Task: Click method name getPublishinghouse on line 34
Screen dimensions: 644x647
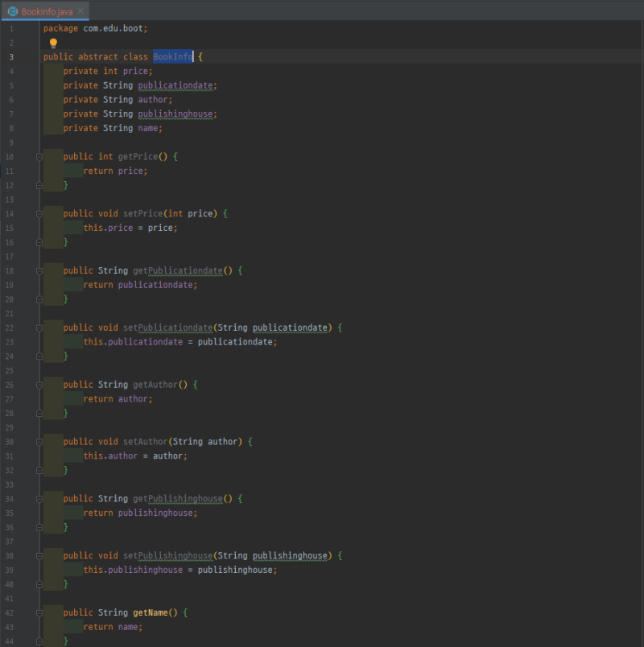Action: [x=178, y=498]
